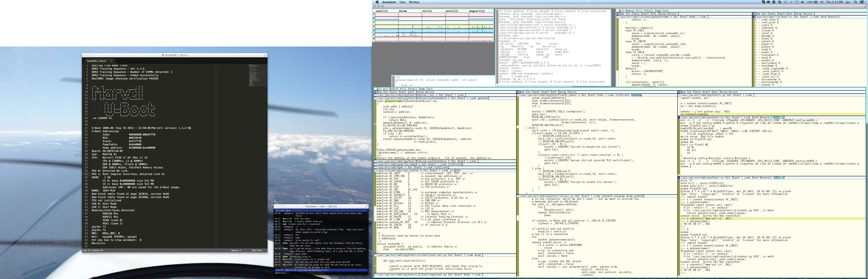Click Undo in the _p9ssl.c window tag
Viewport: 868px width, 279px height.
coord(600,95)
